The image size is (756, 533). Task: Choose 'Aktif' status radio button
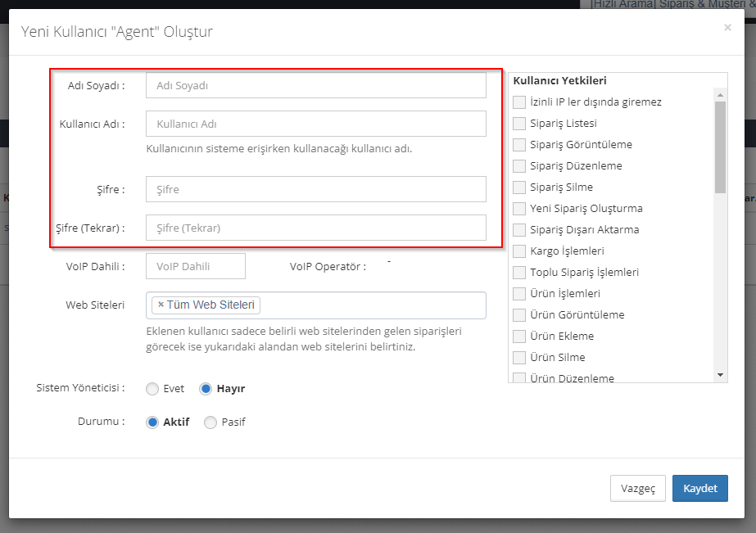(152, 422)
